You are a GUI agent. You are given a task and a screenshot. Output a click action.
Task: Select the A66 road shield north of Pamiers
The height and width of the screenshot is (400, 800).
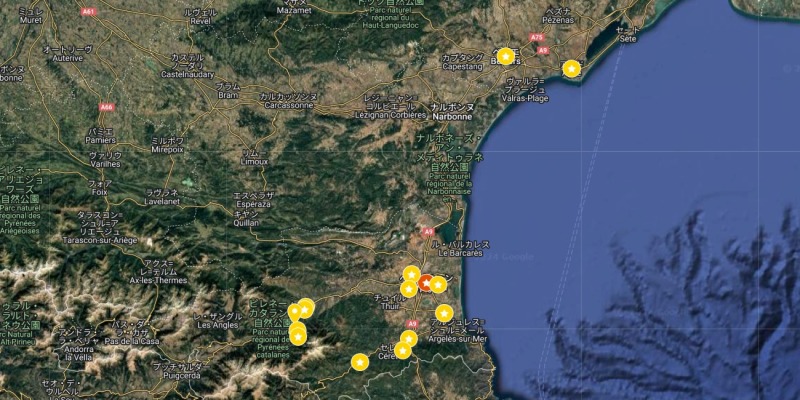[x=106, y=106]
